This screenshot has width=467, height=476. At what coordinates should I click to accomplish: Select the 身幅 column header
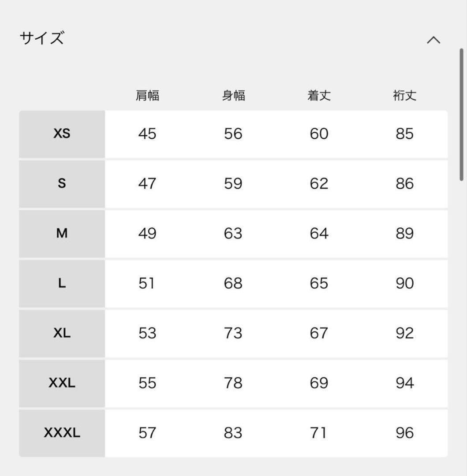pos(234,95)
